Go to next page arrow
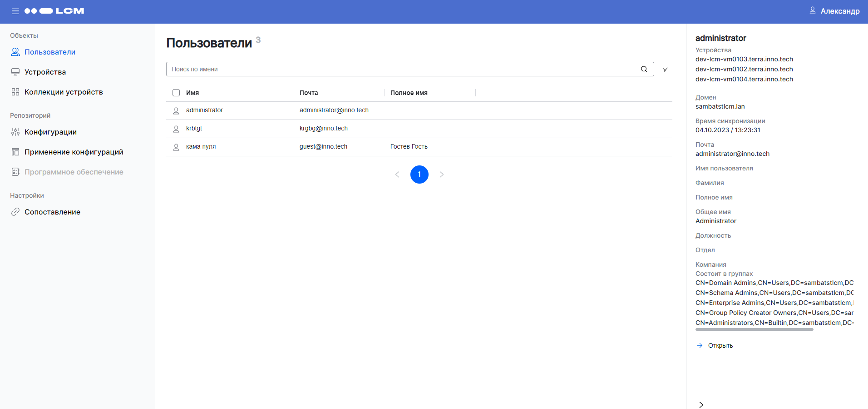This screenshot has height=409, width=868. pos(441,175)
